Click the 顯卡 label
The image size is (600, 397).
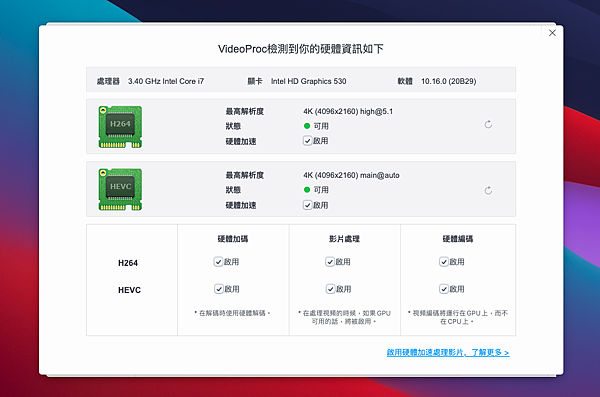tap(255, 81)
